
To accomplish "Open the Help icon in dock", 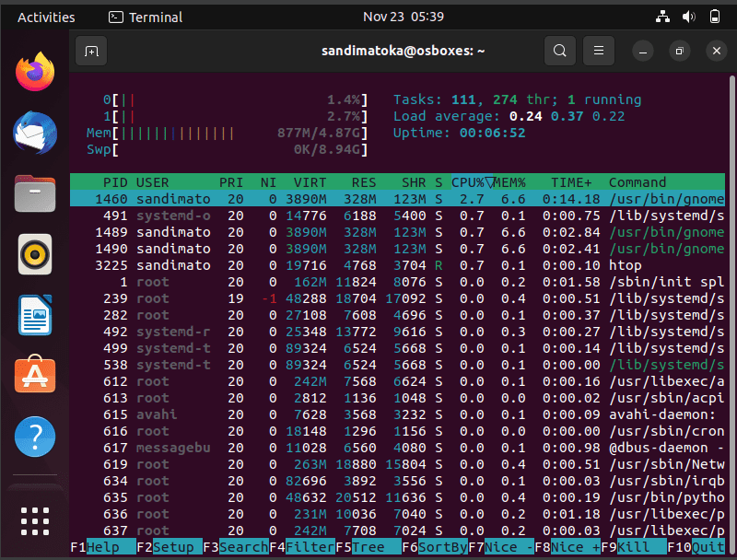I will [35, 437].
